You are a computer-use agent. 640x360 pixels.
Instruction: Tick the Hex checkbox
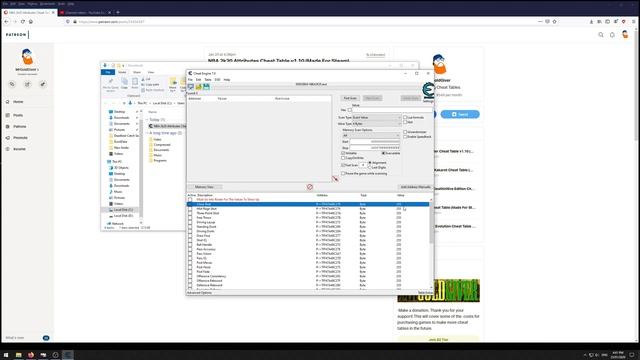[349, 110]
